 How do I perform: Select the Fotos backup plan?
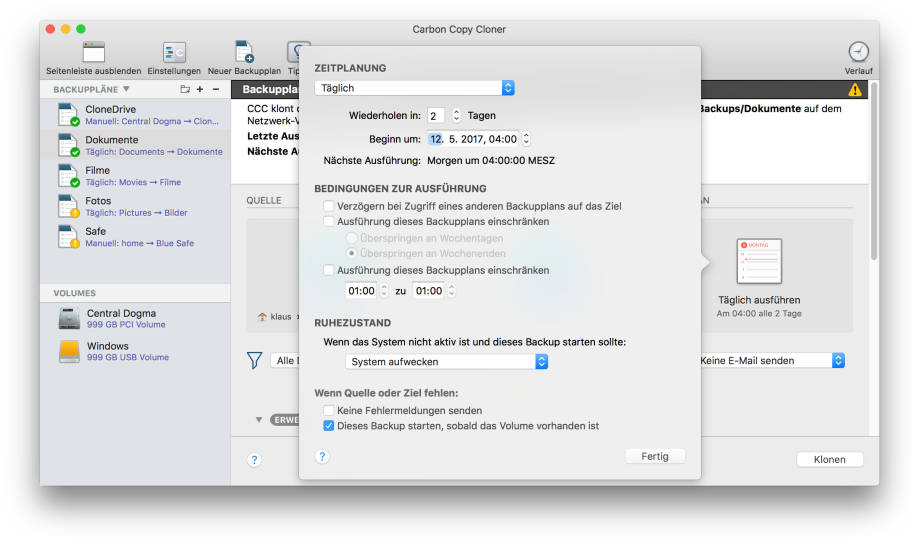(x=135, y=206)
